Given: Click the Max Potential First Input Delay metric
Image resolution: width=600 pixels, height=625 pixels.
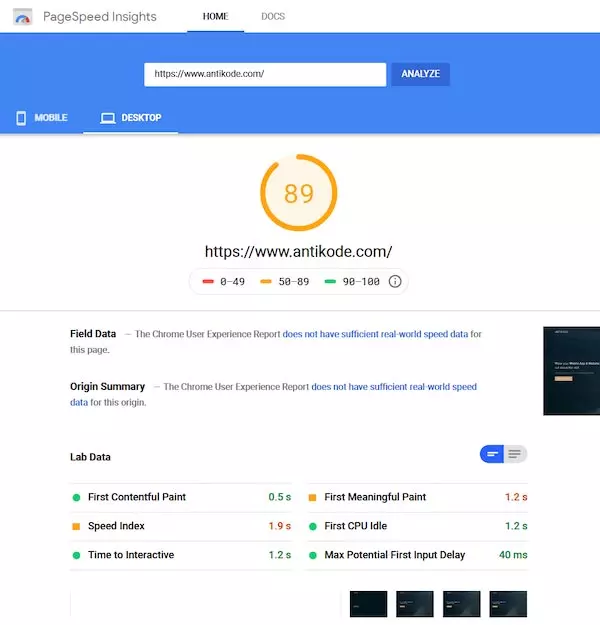Looking at the screenshot, I should pos(417,555).
